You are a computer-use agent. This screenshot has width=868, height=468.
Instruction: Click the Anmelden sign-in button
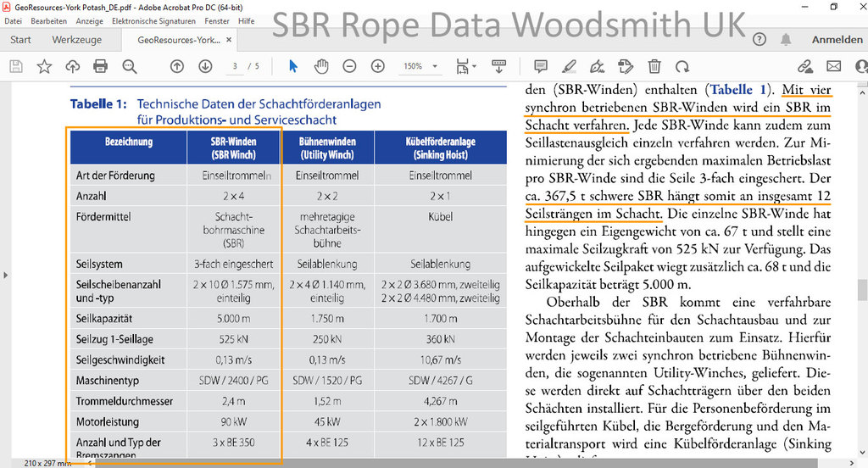pos(837,40)
